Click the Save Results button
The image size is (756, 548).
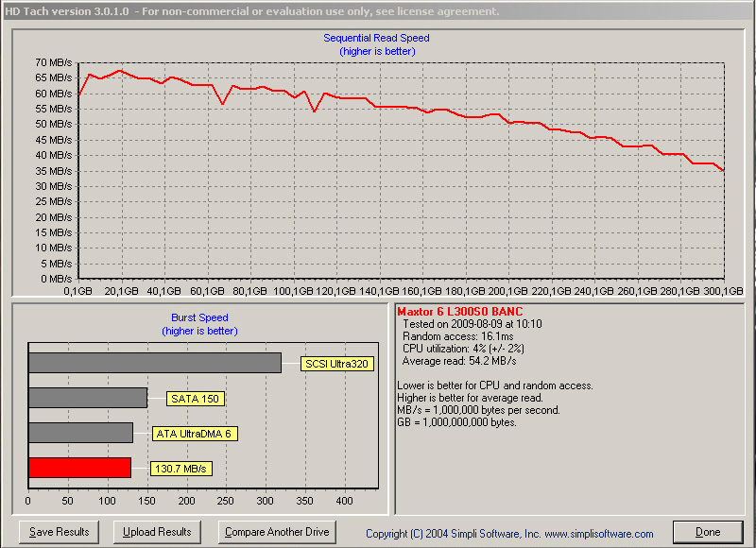click(59, 532)
